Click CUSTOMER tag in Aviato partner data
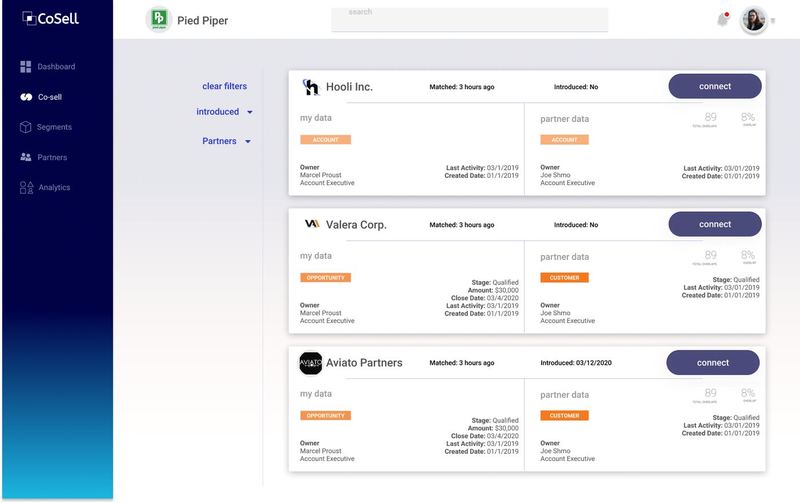Screen dimensions: 800x503 pos(564,416)
